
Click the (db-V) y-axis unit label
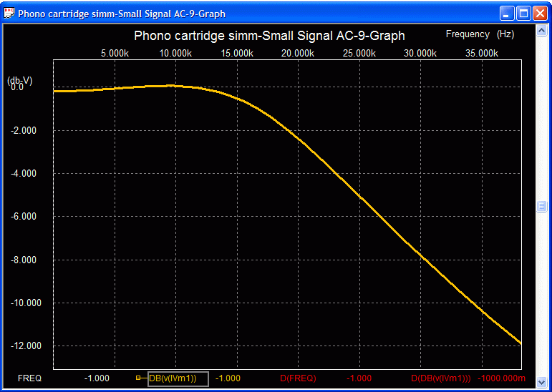tap(19, 80)
